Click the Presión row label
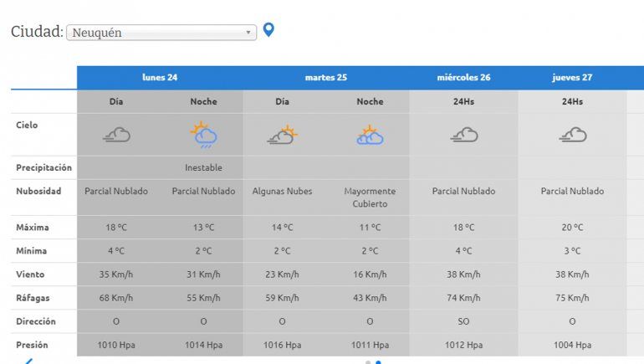This screenshot has height=364, width=644. pyautogui.click(x=32, y=345)
